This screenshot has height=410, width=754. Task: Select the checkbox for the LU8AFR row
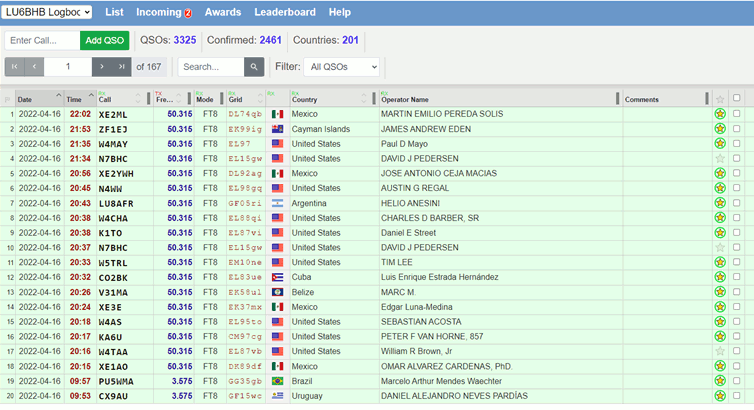(737, 203)
